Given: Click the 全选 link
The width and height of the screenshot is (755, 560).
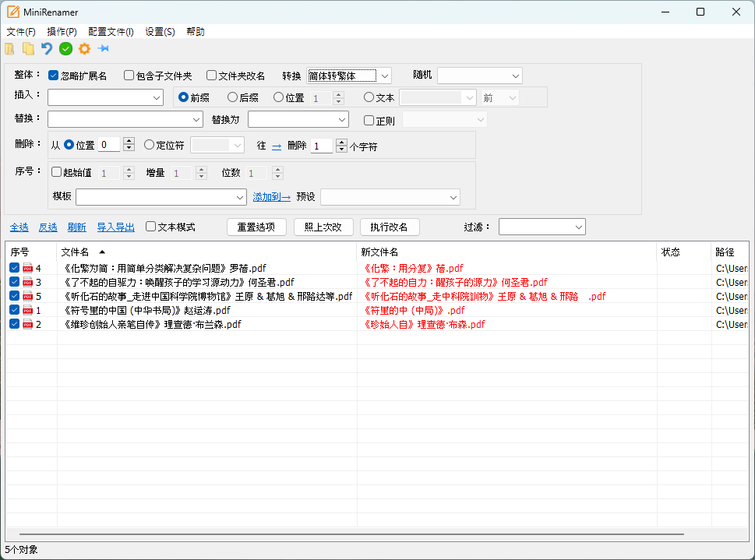Looking at the screenshot, I should click(19, 227).
